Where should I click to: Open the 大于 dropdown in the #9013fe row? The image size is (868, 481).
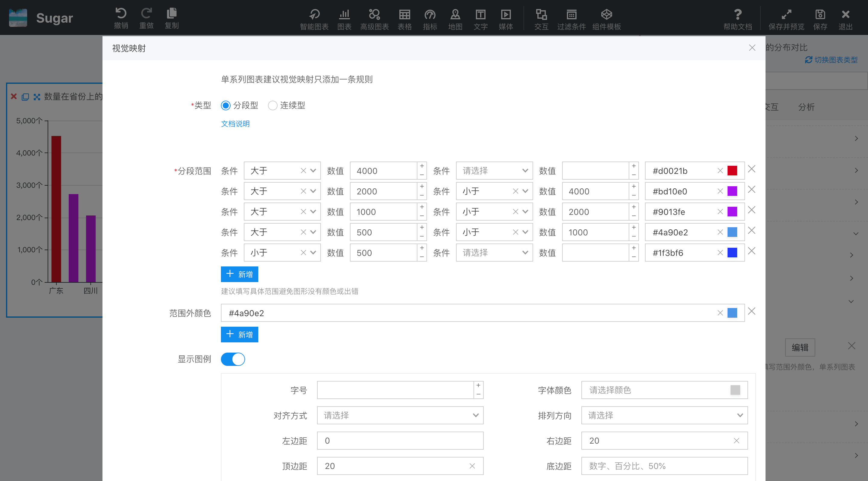(x=282, y=212)
